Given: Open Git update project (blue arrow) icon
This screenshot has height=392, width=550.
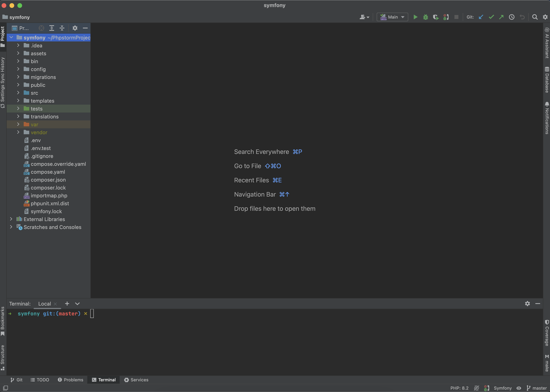Looking at the screenshot, I should click(481, 17).
